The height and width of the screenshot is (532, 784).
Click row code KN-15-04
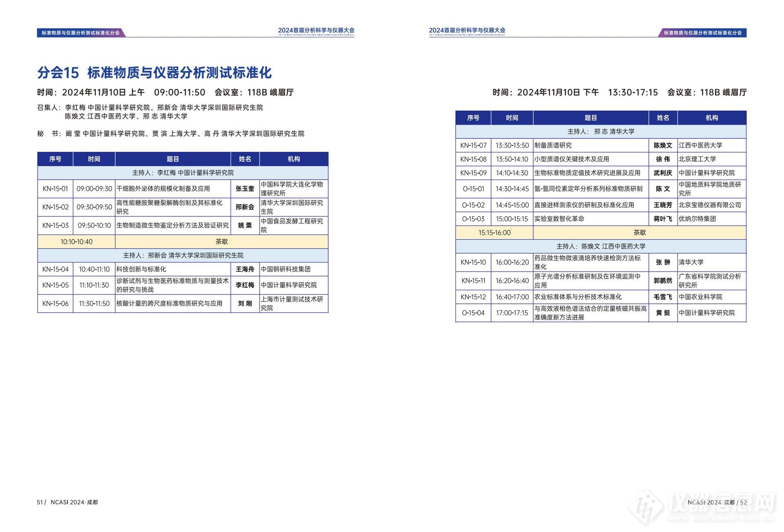[55, 269]
